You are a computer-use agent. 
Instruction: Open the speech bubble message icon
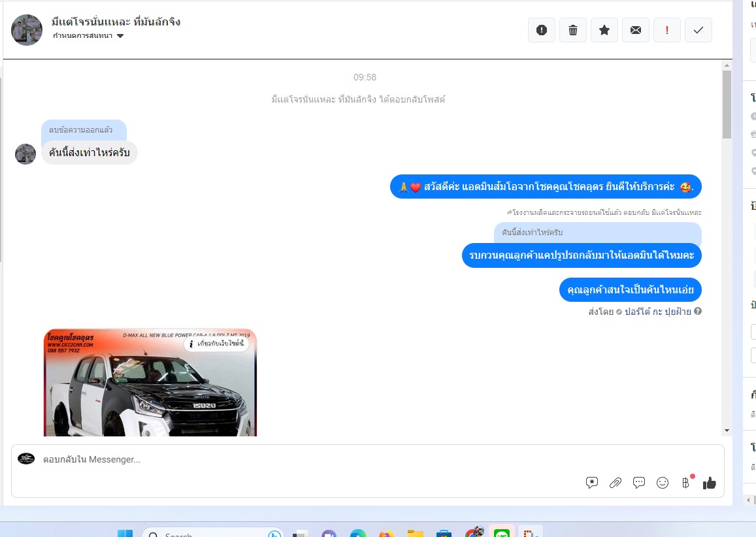(x=639, y=483)
